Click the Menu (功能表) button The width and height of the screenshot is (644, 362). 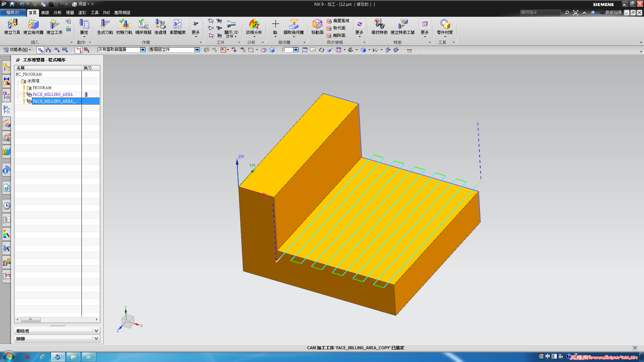coord(17,50)
